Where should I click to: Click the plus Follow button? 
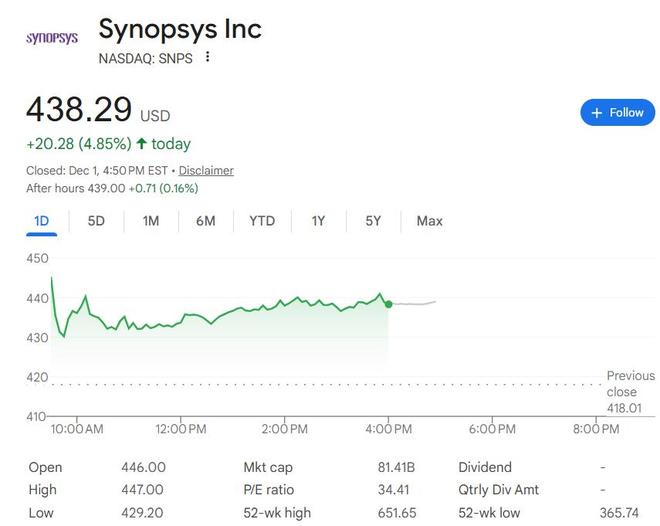(x=617, y=112)
